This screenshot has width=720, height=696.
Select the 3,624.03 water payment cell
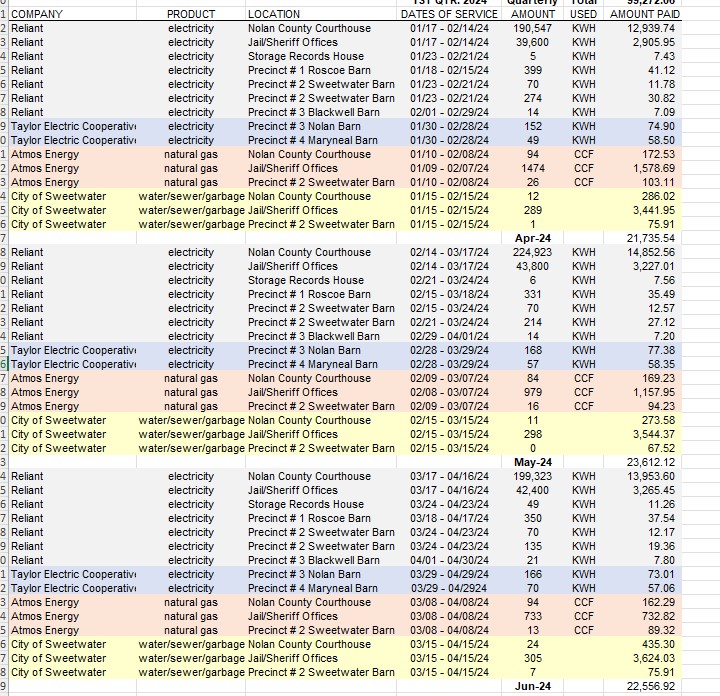(677, 659)
